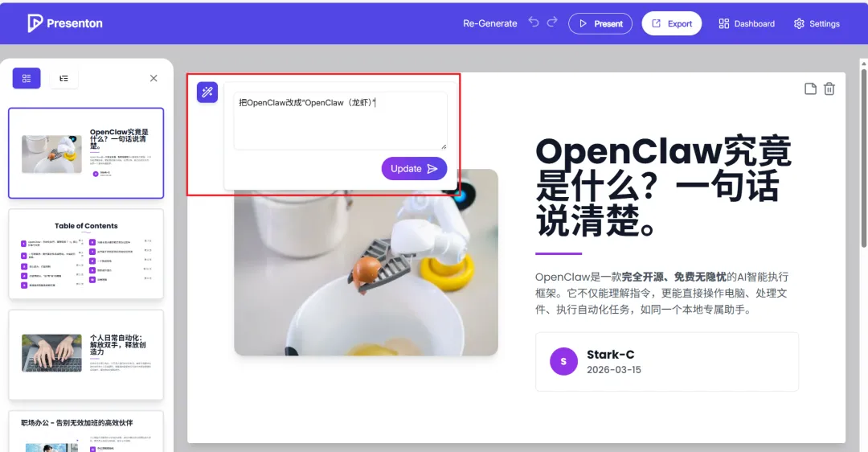Switch to outline list view
This screenshot has width=868, height=452.
point(63,78)
